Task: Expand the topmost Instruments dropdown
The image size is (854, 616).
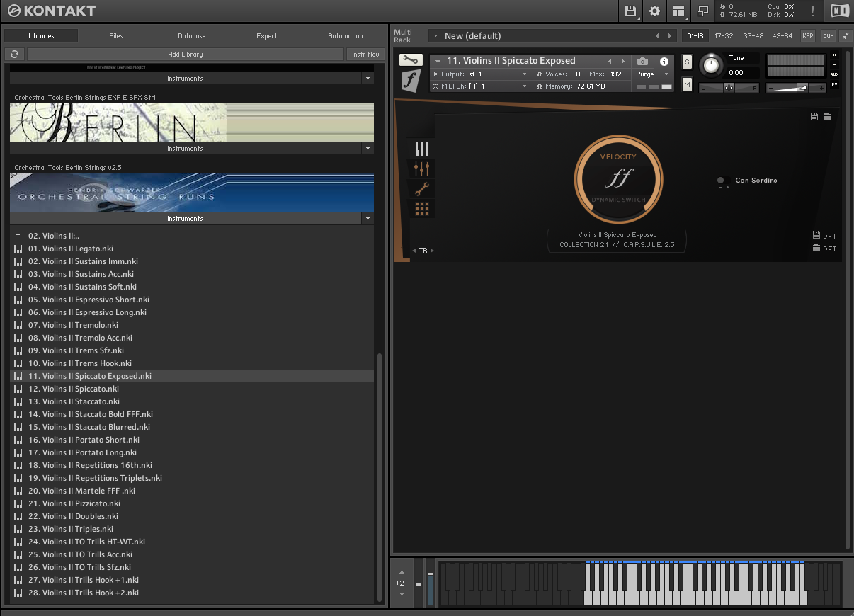Action: (x=367, y=79)
